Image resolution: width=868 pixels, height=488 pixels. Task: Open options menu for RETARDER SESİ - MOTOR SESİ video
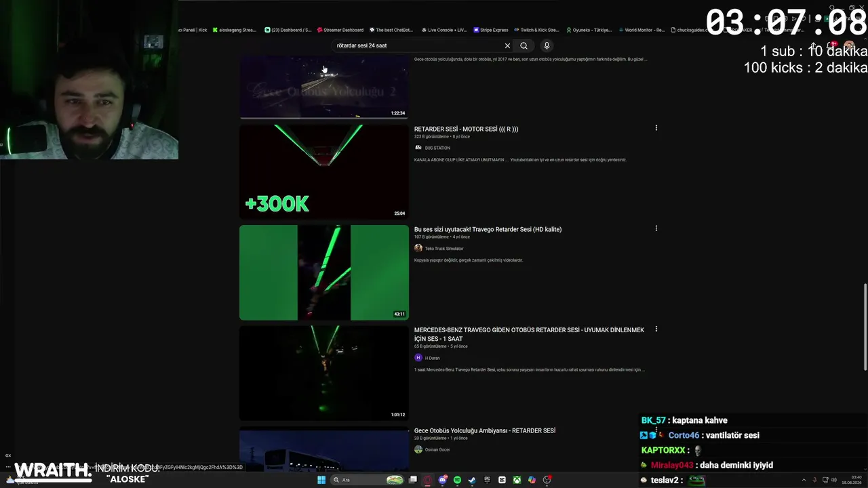pyautogui.click(x=656, y=128)
